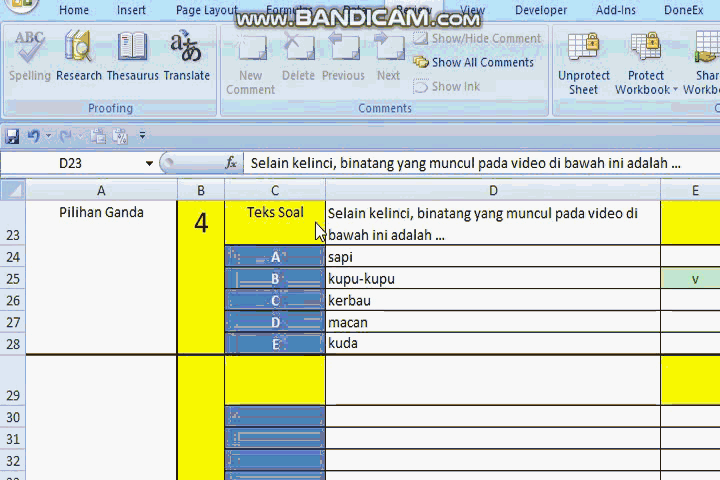Click the Undo button
The height and width of the screenshot is (480, 720).
click(33, 136)
